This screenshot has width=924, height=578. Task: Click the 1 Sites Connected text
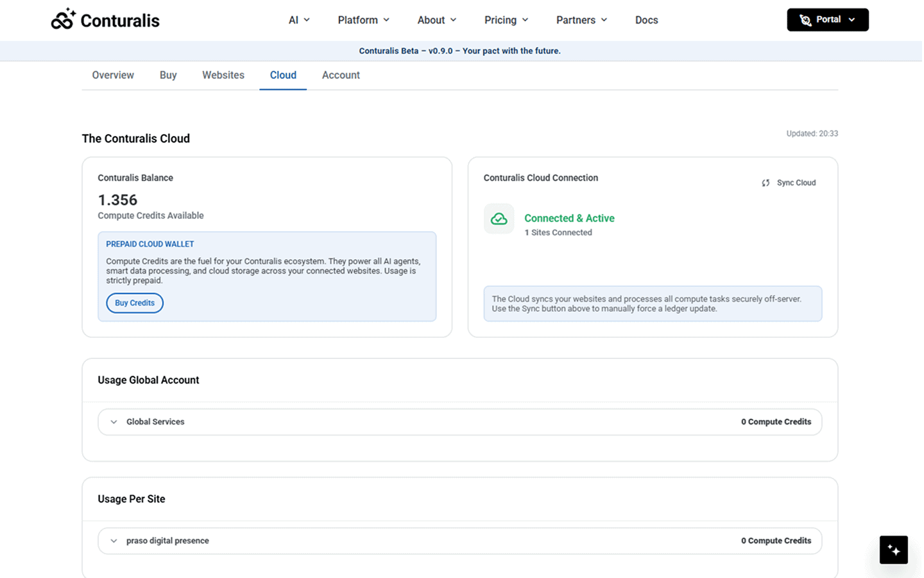(x=558, y=232)
